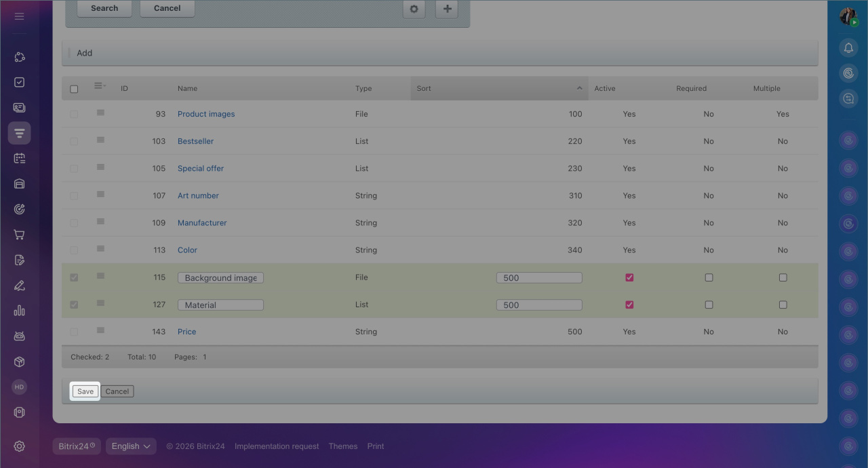This screenshot has width=868, height=468.
Task: Open row actions menu for Price
Action: point(100,331)
